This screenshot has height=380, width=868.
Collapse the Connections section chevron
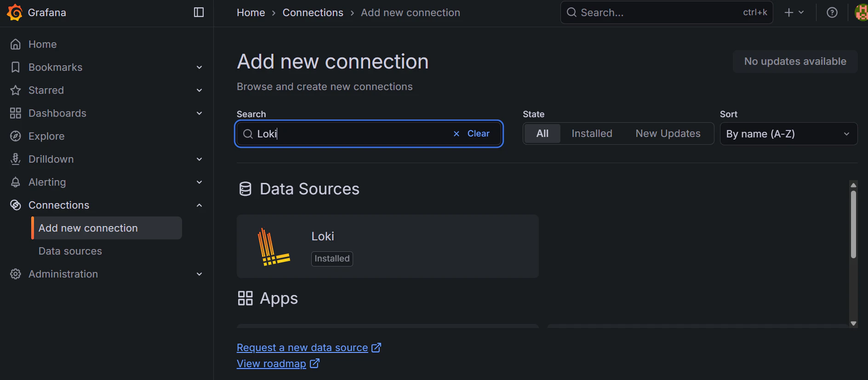pyautogui.click(x=200, y=205)
